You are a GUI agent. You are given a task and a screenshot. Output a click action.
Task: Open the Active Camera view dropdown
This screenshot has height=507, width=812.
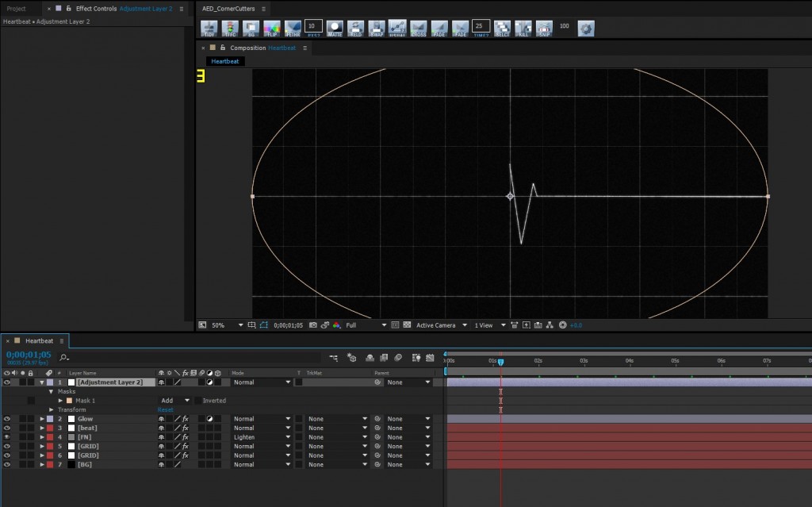tap(441, 325)
